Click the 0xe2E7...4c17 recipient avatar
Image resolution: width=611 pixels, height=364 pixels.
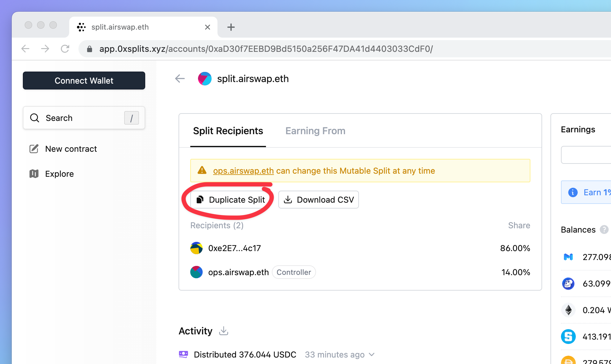[196, 248]
